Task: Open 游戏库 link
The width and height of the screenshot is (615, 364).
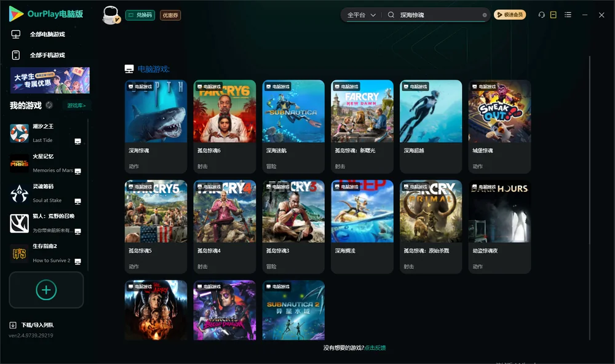Action: pos(76,106)
